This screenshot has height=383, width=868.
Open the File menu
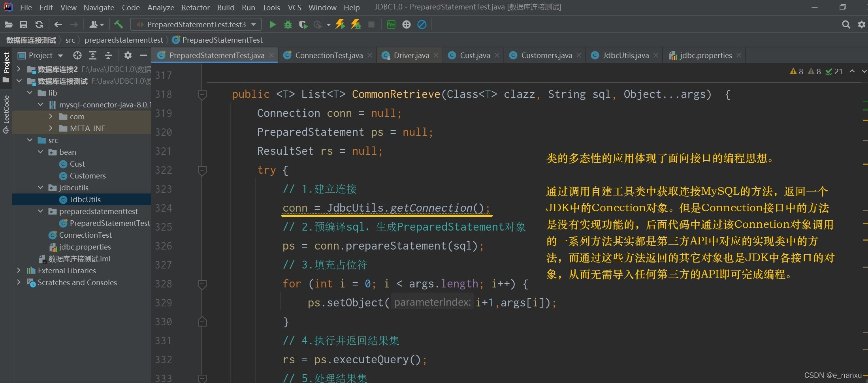click(26, 8)
